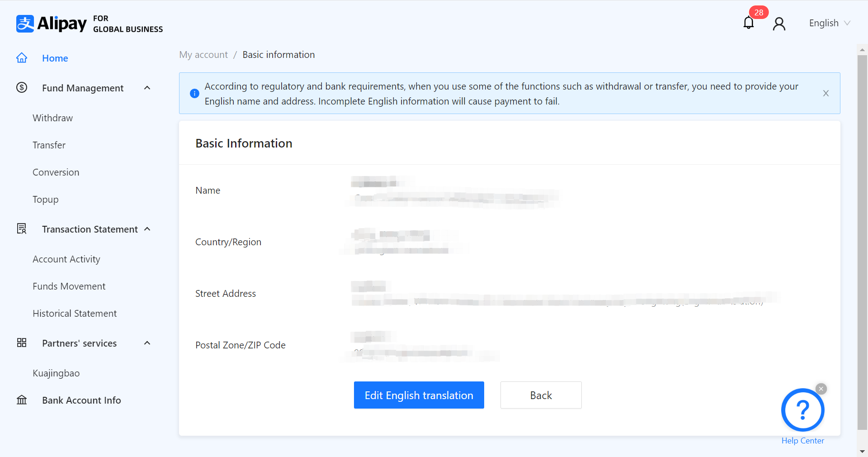Click the Edit English translation button
The height and width of the screenshot is (457, 868).
[x=419, y=395]
